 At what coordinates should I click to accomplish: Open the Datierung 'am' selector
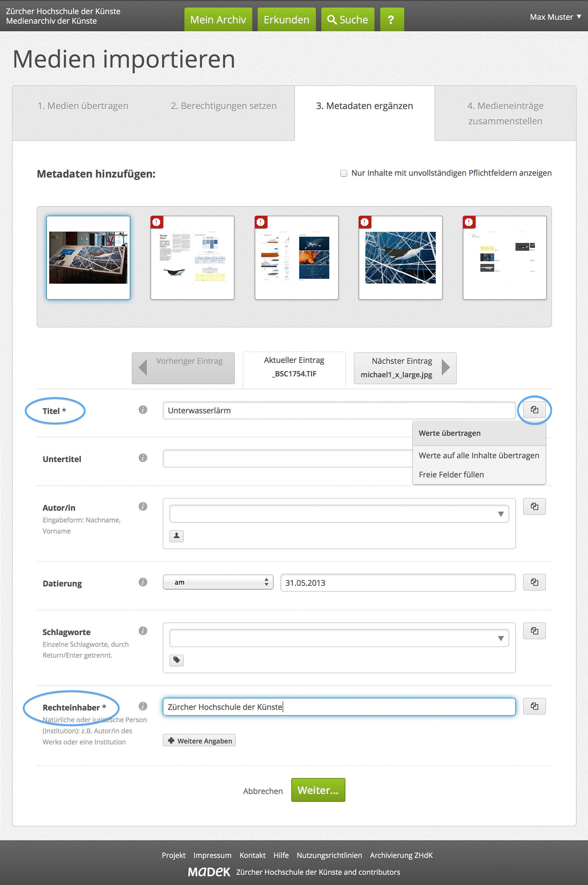click(218, 582)
